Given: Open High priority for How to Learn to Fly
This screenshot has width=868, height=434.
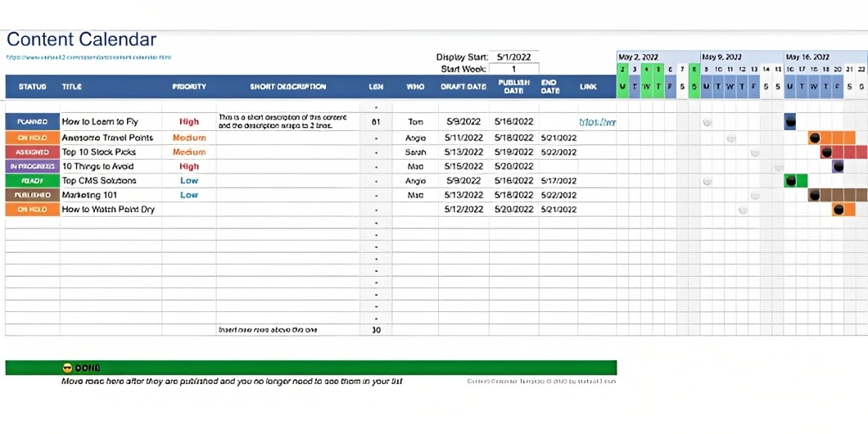Looking at the screenshot, I should click(189, 122).
